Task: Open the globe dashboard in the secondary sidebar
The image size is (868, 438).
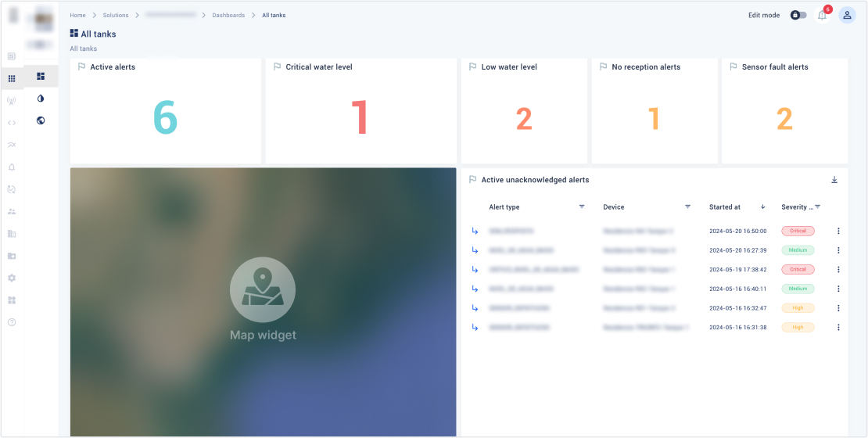Action: pyautogui.click(x=41, y=120)
